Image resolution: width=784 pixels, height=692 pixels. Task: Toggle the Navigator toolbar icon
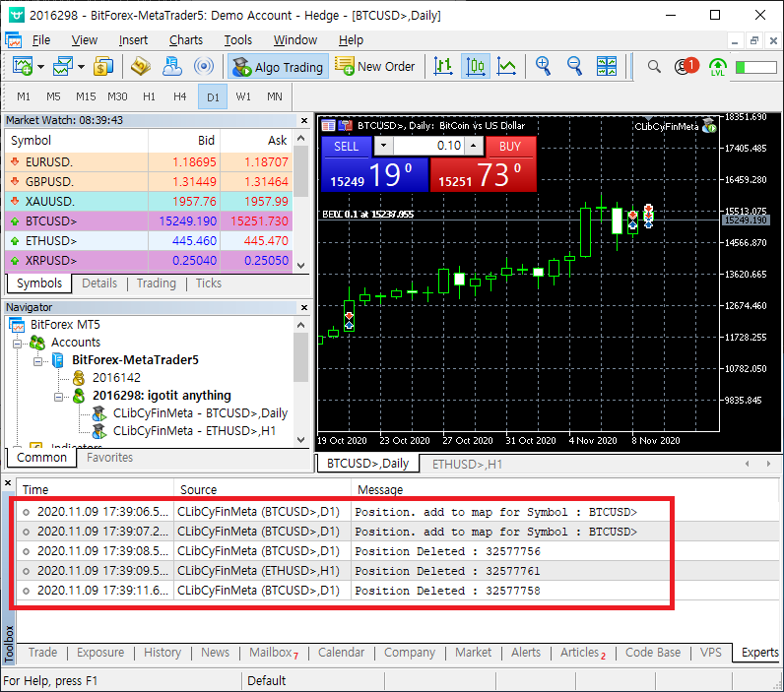click(172, 67)
